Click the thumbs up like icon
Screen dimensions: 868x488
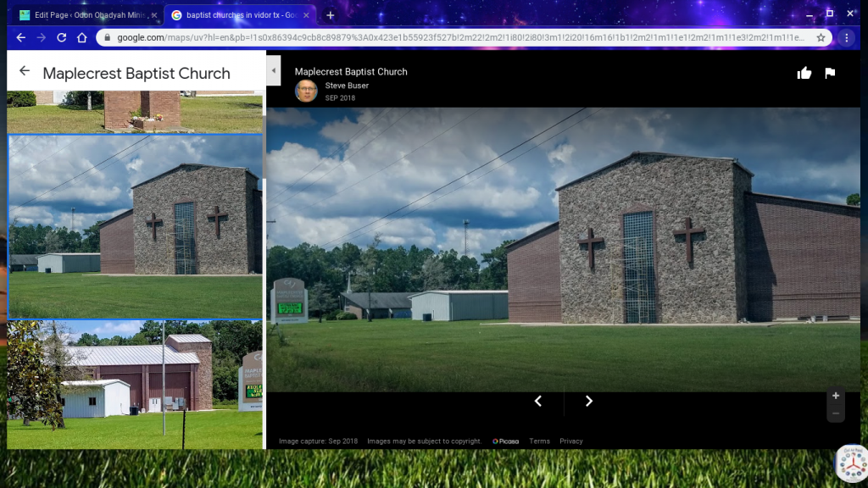(x=804, y=73)
